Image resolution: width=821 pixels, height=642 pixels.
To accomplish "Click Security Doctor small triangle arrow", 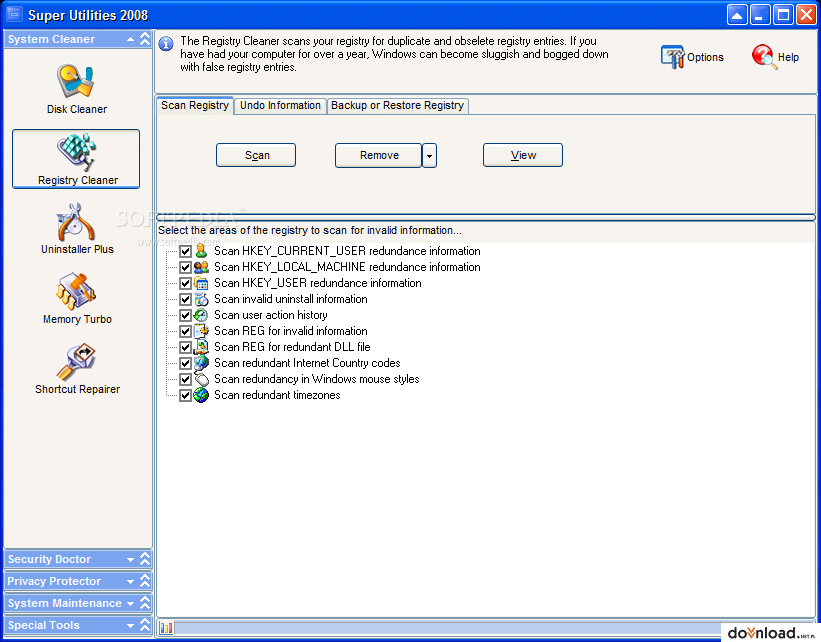I will [x=130, y=560].
